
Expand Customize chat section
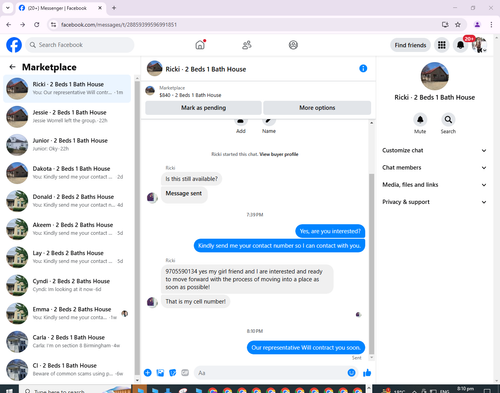[x=434, y=150]
